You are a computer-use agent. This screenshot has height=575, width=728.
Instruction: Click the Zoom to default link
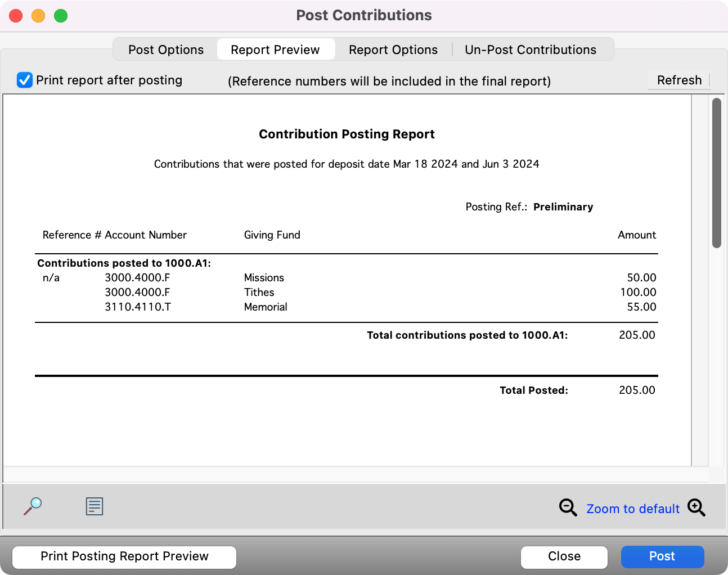pos(633,508)
